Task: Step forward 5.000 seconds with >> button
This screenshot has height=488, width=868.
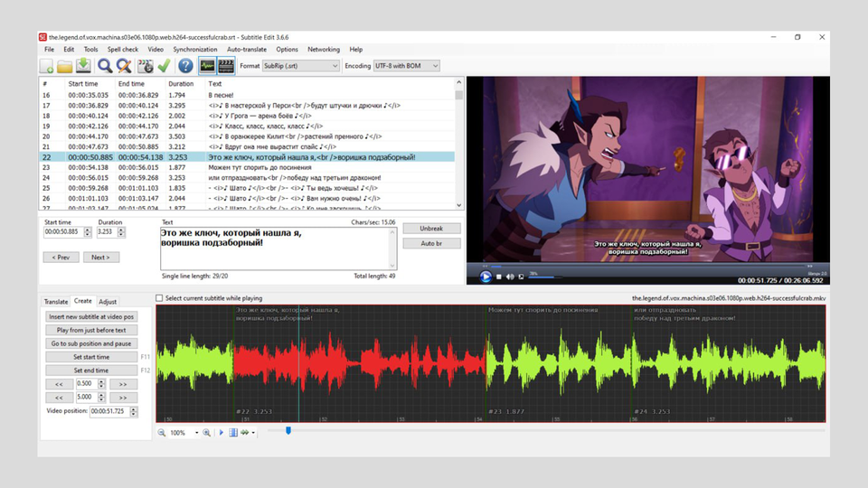Action: [x=123, y=398]
